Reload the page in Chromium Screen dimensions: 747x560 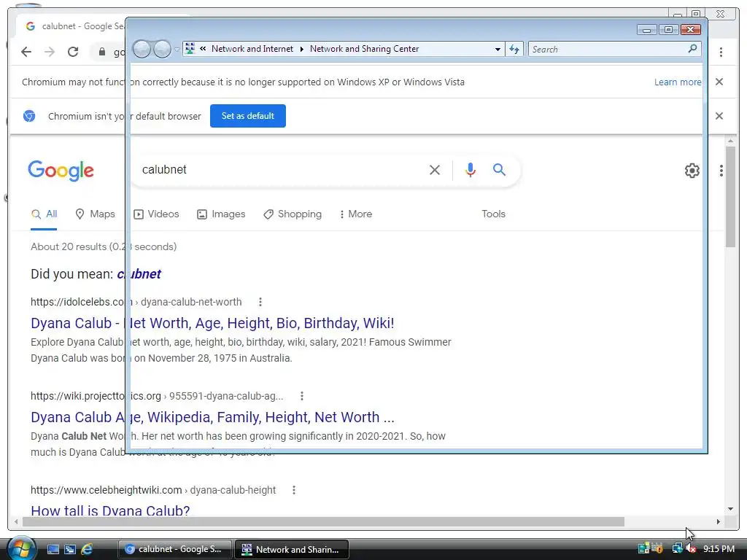(73, 52)
